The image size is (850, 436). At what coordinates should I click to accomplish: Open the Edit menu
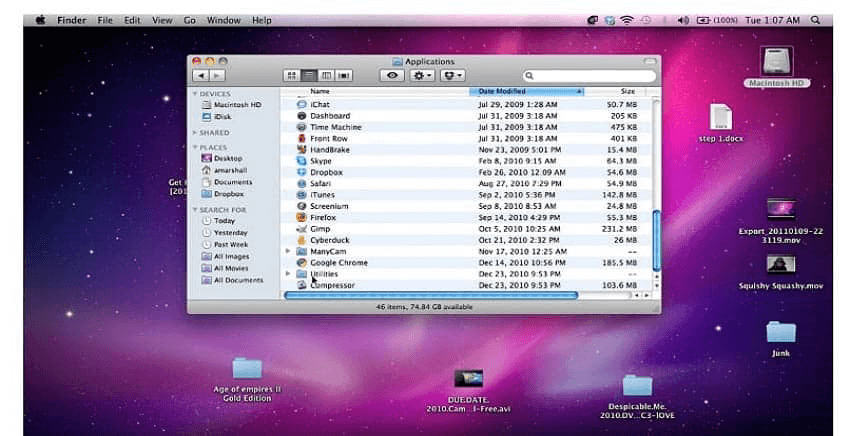[132, 20]
